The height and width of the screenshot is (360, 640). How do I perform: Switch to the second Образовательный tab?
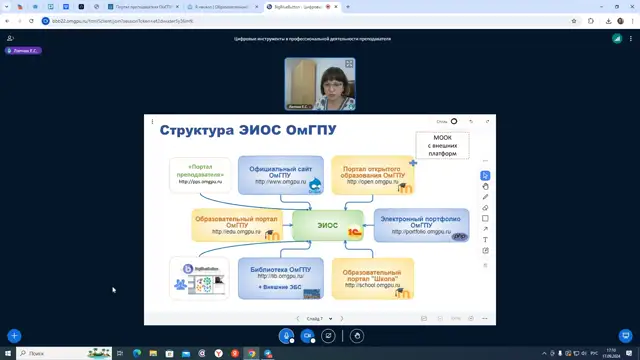223,7
